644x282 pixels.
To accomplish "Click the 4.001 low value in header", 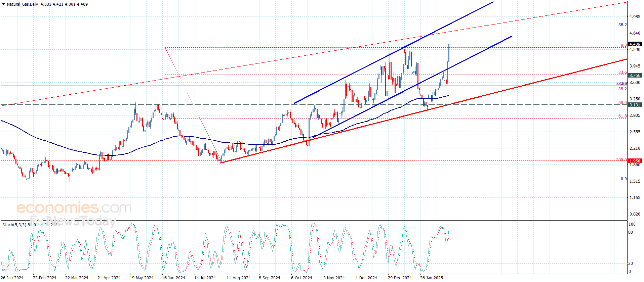I will point(70,4).
